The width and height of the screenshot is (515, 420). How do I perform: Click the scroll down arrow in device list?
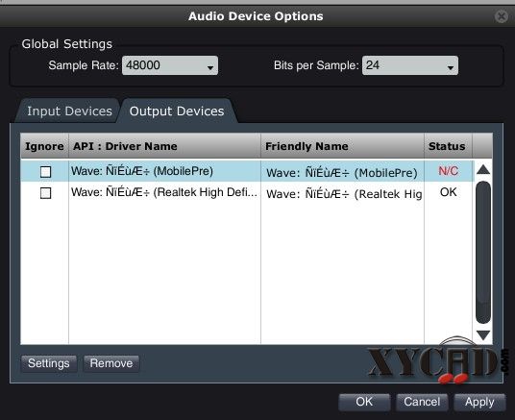(x=483, y=335)
